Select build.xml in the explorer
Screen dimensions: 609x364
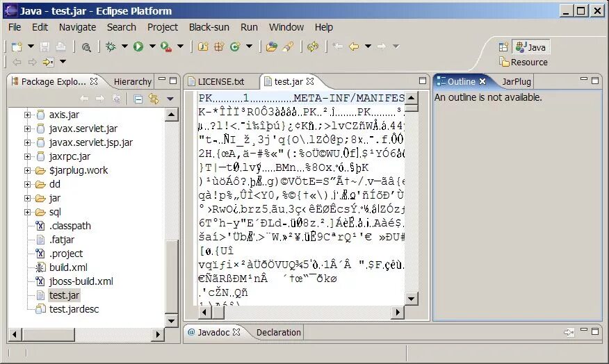68,267
